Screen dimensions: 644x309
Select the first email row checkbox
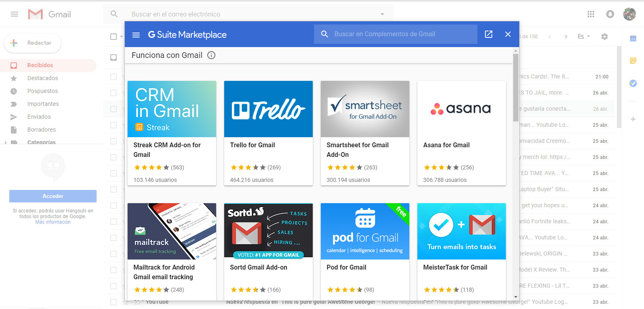[x=114, y=77]
